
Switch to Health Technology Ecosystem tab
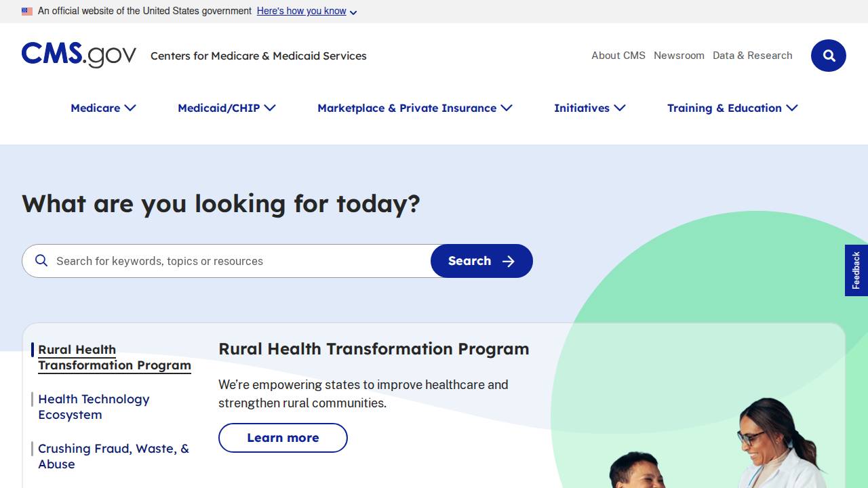(x=94, y=407)
